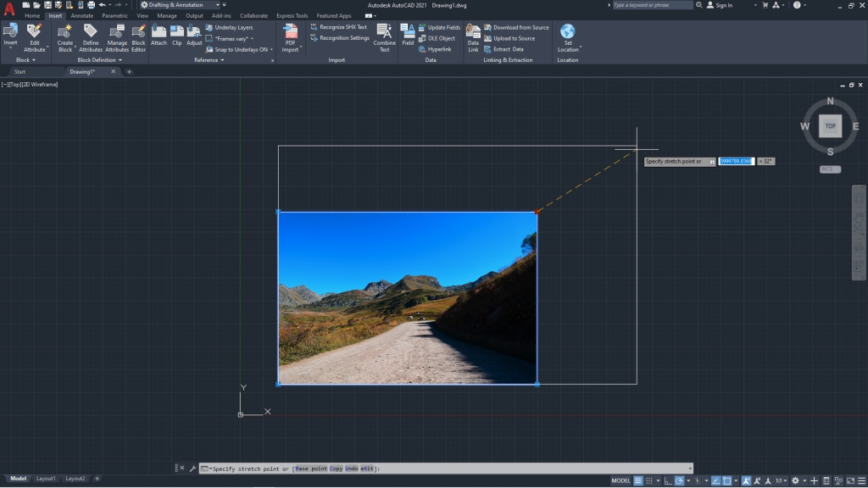
Task: Toggle grid display in status bar
Action: coord(638,480)
